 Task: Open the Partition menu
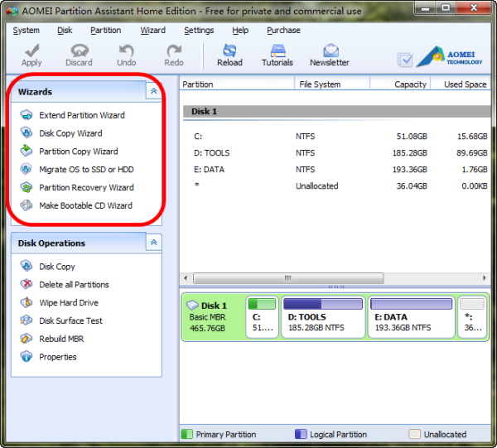click(105, 31)
